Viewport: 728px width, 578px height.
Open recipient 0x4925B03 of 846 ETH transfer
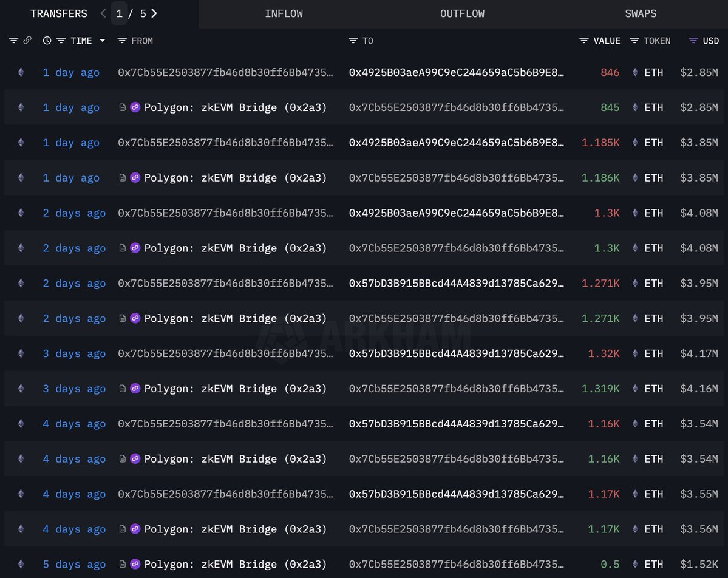tap(457, 72)
